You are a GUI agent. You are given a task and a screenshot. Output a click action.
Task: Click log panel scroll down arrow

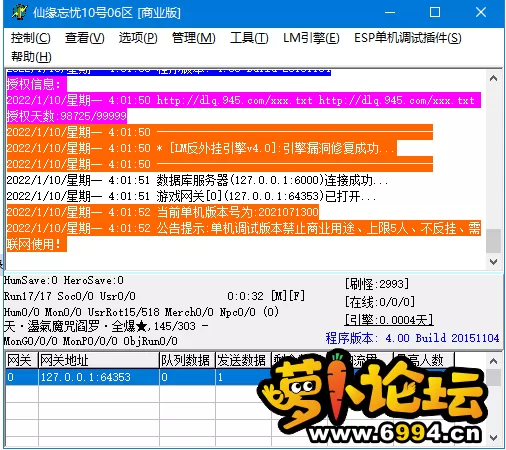coord(493,262)
